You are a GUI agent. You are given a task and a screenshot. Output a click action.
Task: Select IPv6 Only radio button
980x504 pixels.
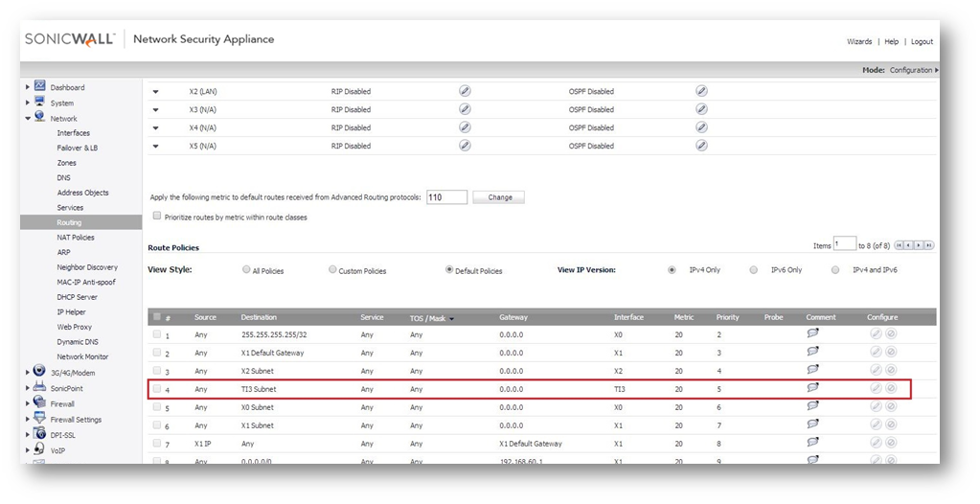[x=754, y=270]
